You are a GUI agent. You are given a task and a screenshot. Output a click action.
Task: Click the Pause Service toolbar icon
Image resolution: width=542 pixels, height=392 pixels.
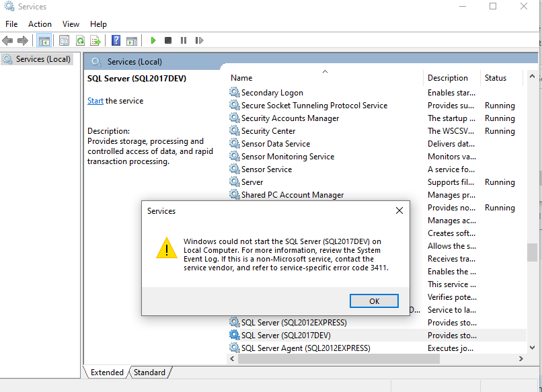(184, 40)
